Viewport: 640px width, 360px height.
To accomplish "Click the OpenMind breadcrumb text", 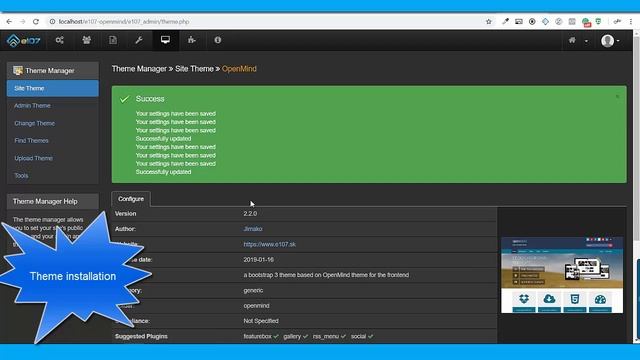I will (239, 69).
